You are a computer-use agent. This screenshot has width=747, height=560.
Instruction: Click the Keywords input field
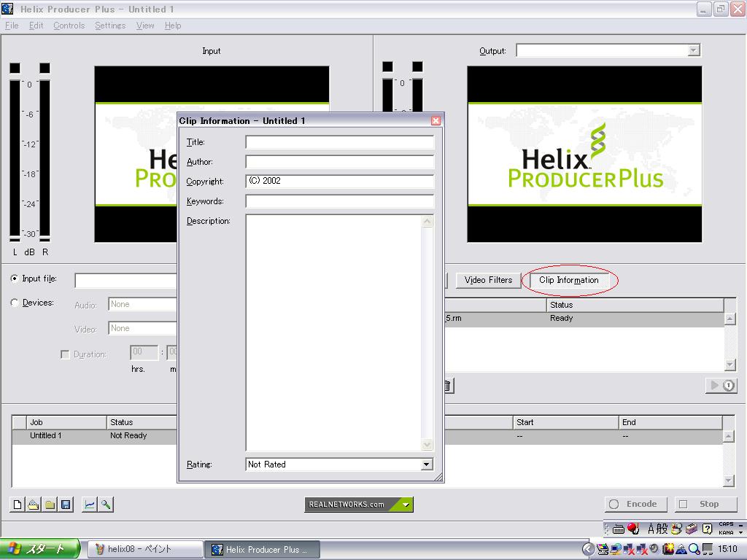point(340,201)
